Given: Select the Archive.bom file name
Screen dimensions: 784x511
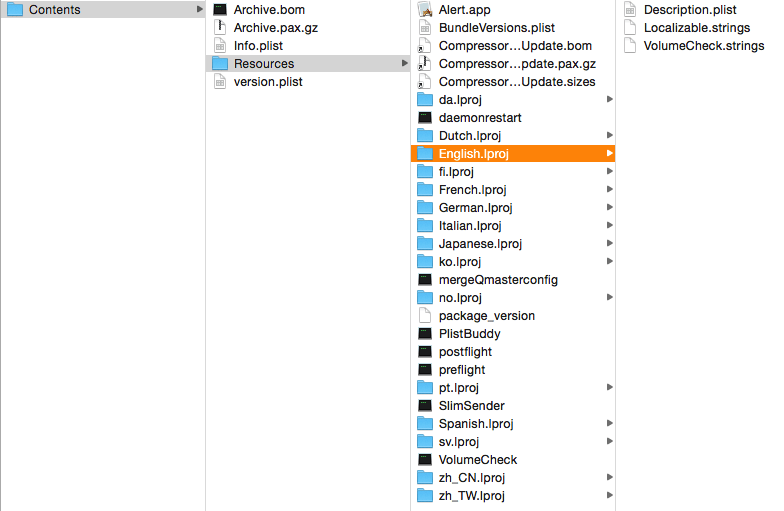Looking at the screenshot, I should pos(269,10).
